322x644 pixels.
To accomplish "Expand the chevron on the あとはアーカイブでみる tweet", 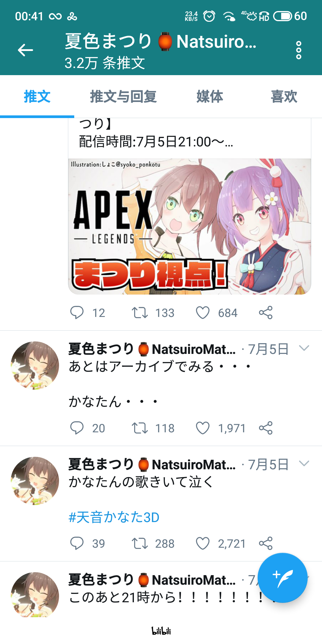I will (304, 348).
